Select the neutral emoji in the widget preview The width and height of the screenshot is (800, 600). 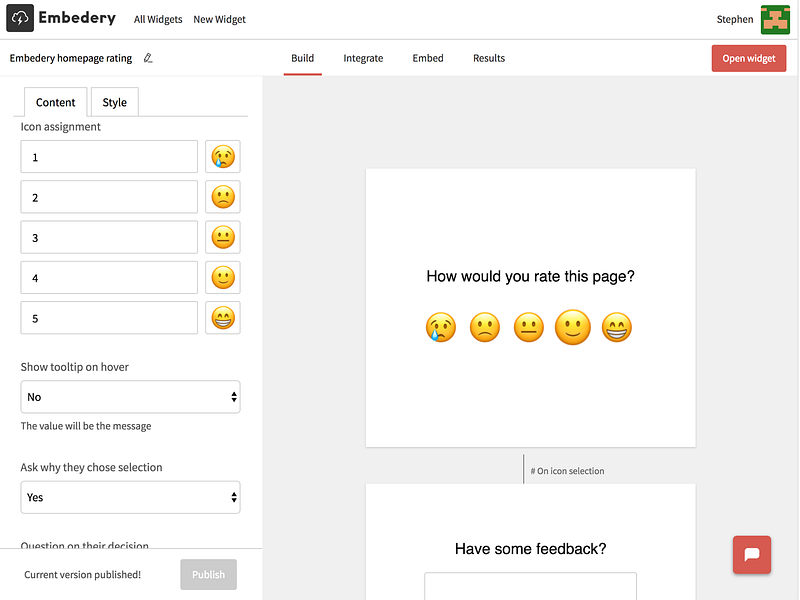tap(529, 327)
